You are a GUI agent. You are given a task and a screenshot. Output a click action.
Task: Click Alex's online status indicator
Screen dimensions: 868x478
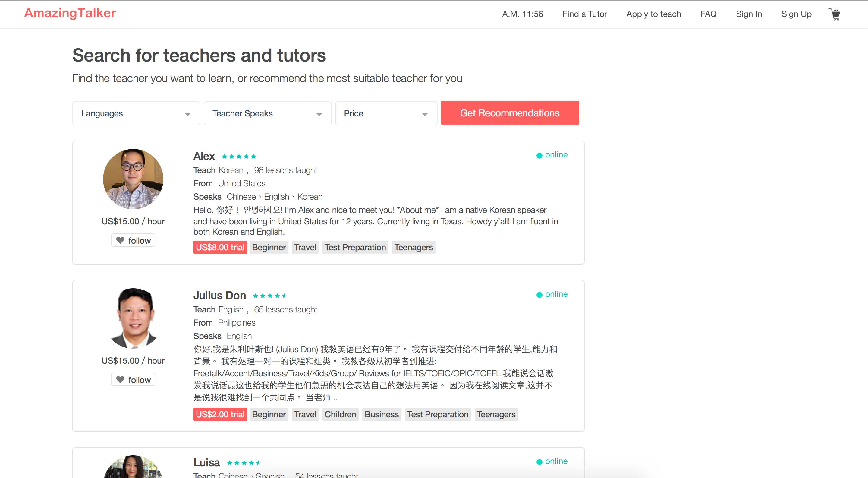[552, 155]
